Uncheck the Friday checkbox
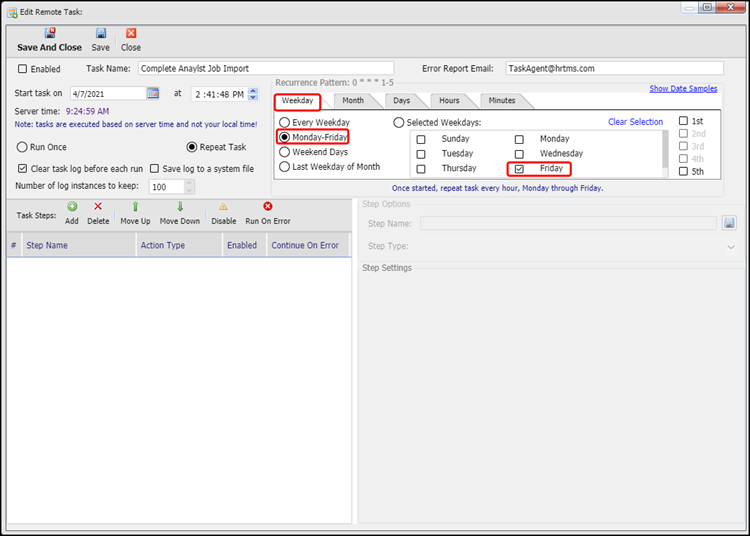The image size is (750, 536). tap(519, 169)
